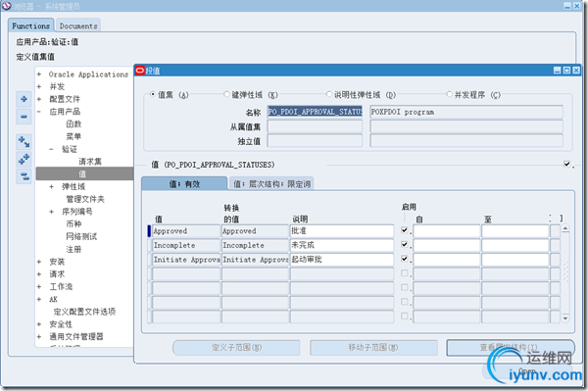Click the Oracle logo icon on 段值 window
Screen dimensions: 588x391
pyautogui.click(x=140, y=71)
